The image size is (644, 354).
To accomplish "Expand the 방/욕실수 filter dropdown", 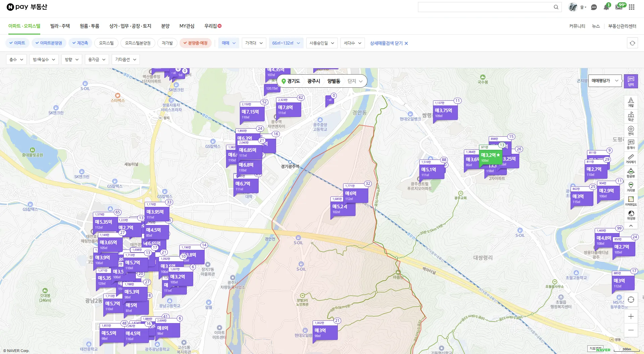I will click(x=44, y=59).
